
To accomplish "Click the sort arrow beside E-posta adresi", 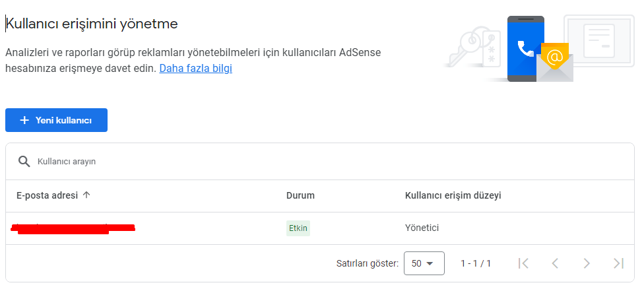I will pyautogui.click(x=86, y=195).
